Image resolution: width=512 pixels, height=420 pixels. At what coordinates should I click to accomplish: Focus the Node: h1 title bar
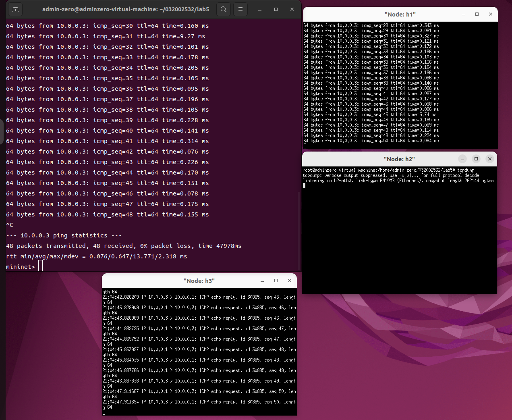coord(400,14)
